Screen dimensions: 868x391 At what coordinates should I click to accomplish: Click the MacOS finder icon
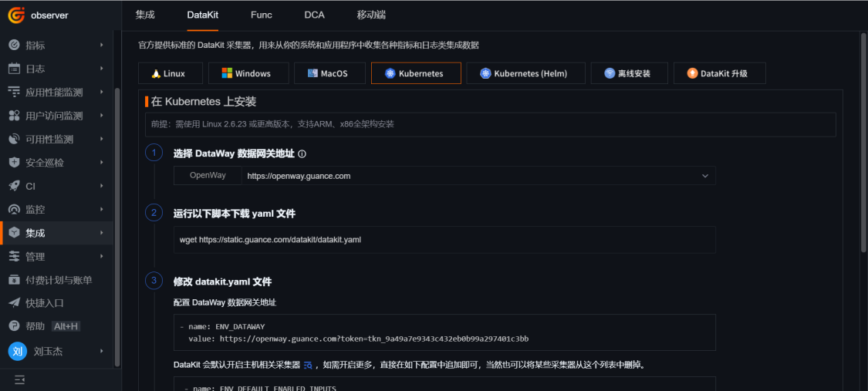tap(312, 73)
